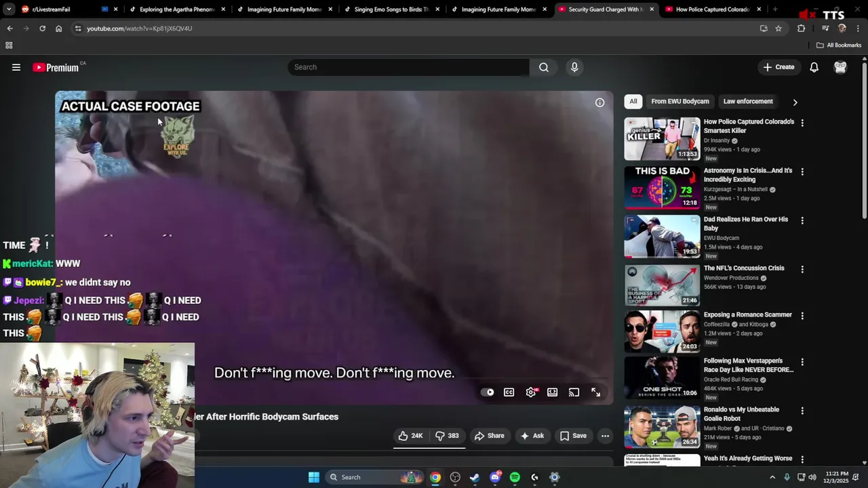This screenshot has width=868, height=488.
Task: Open the Astronomy Is In Crisis thumbnail
Action: (662, 188)
